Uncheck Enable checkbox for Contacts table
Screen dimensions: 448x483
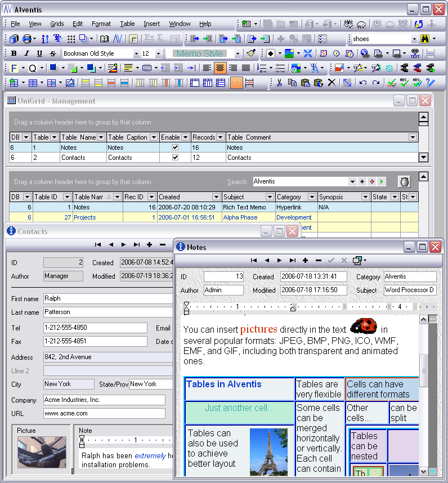175,158
